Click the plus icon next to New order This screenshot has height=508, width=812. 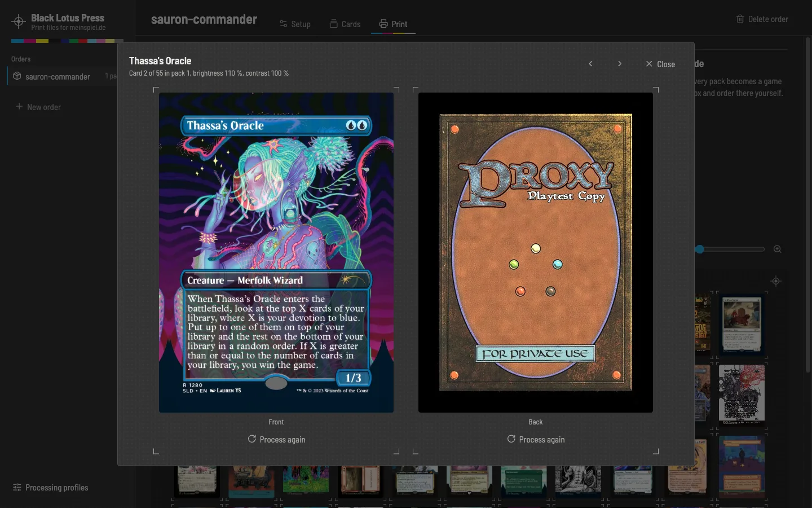(x=19, y=107)
